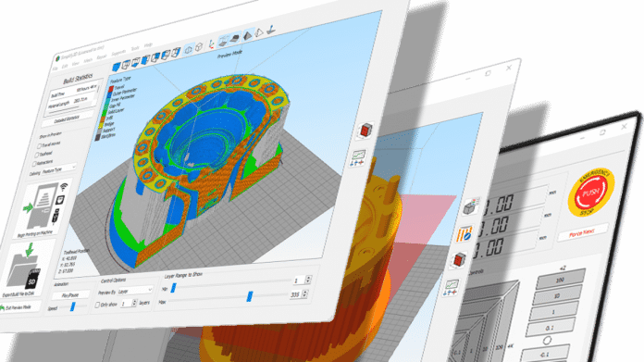
Task: Click the Play/Pause animation button
Action: 70,295
